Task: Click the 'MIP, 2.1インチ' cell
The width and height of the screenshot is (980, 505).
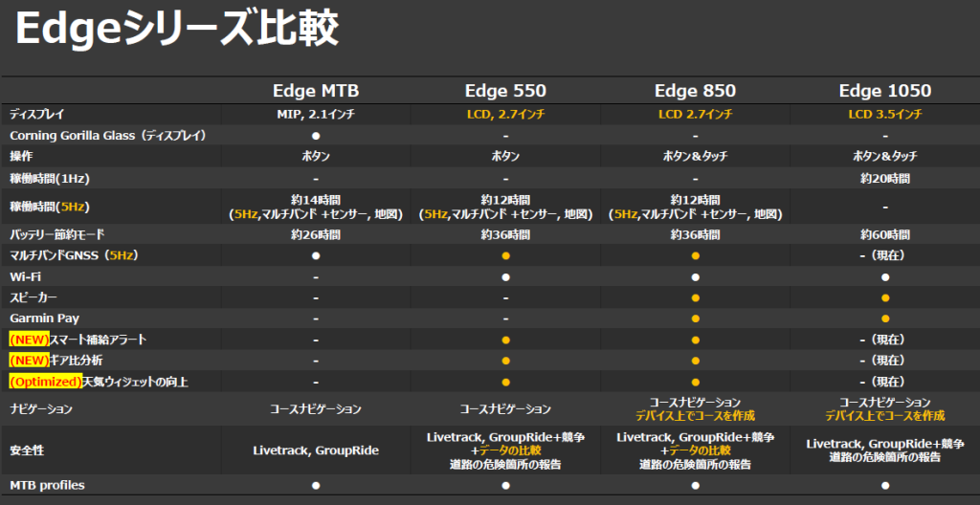Action: (316, 115)
